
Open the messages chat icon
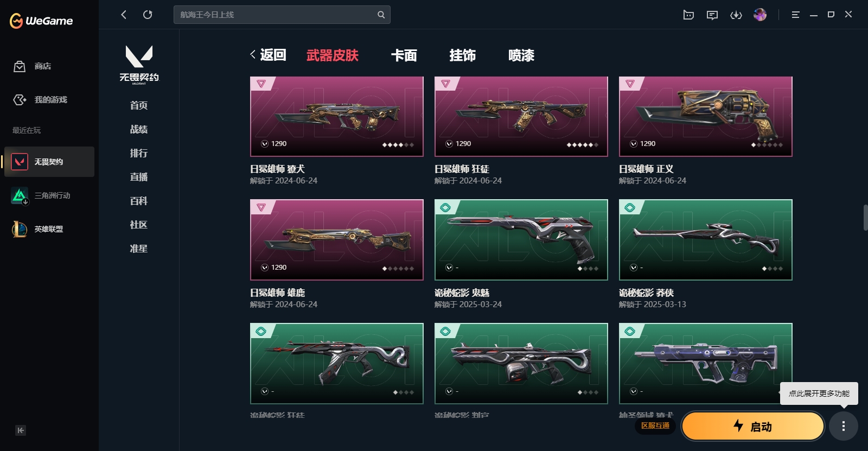pos(712,15)
